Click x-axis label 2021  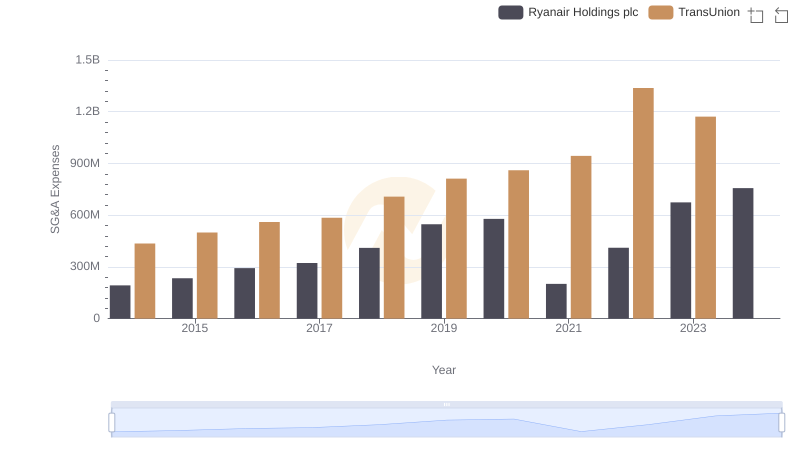568,328
